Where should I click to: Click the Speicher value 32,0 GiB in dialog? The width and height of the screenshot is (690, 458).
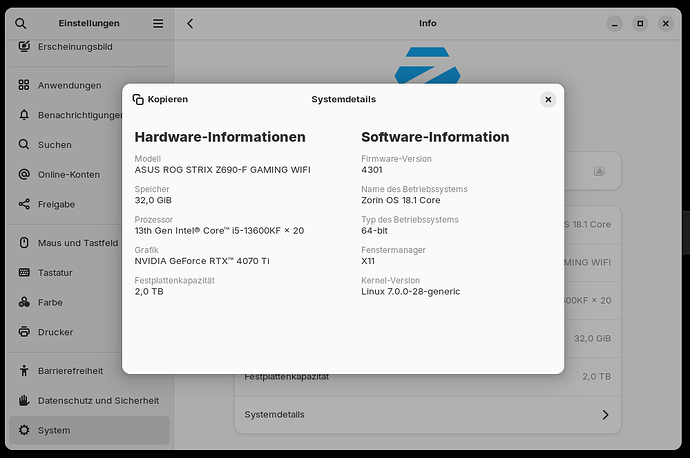[x=153, y=200]
